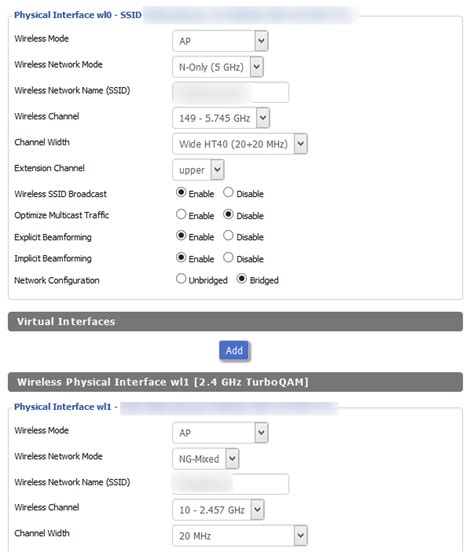Click wl0 Wireless Network Name SSID field
474x552 pixels.
(x=230, y=92)
